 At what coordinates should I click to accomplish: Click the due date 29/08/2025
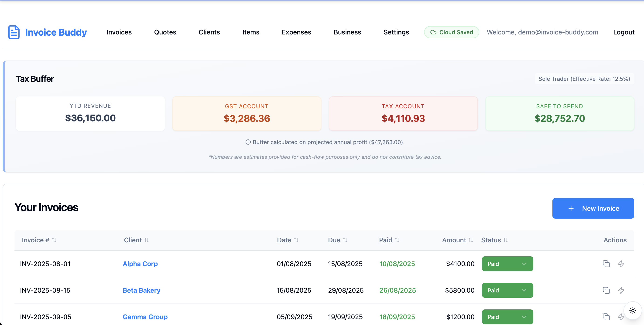pyautogui.click(x=346, y=290)
